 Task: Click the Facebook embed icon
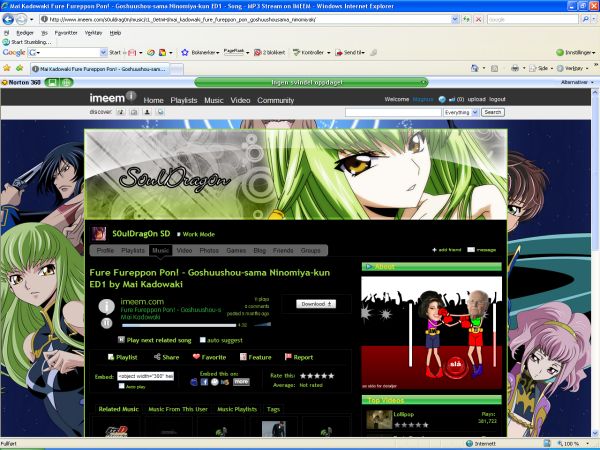pos(204,382)
